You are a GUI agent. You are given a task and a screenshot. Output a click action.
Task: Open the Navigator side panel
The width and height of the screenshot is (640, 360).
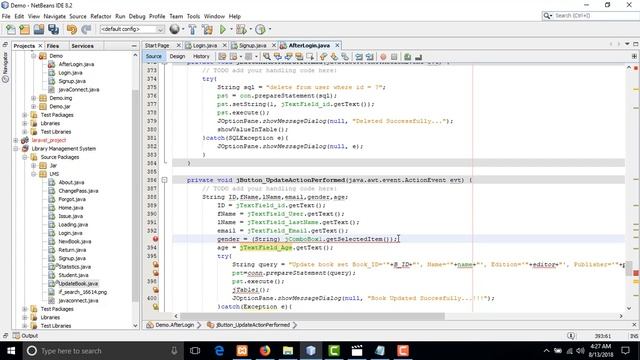pos(5,67)
